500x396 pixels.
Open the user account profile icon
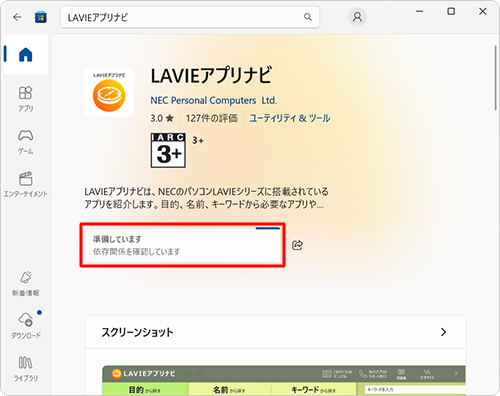pos(357,17)
